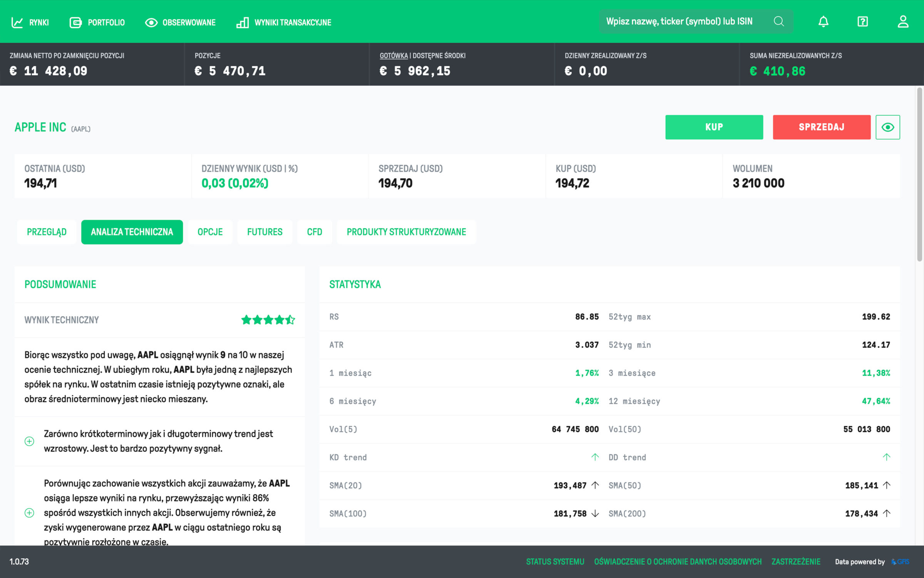The image size is (924, 578).
Task: Focus the ticker or ISIN search field
Action: [x=696, y=21]
